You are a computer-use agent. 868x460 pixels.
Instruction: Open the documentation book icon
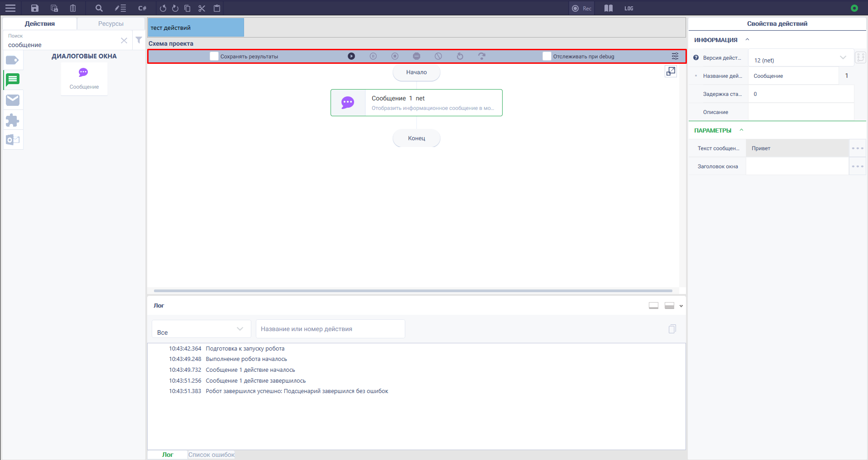(609, 8)
